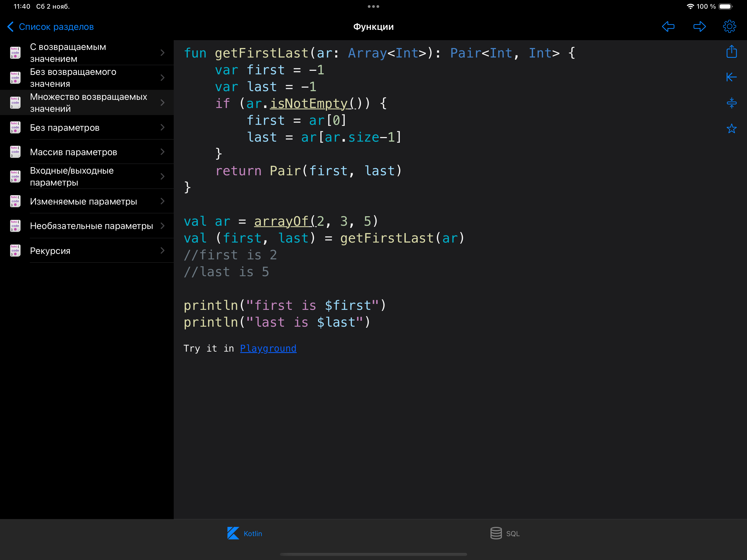Tap code icon beside 'Без параметров'
The image size is (747, 560).
15,127
